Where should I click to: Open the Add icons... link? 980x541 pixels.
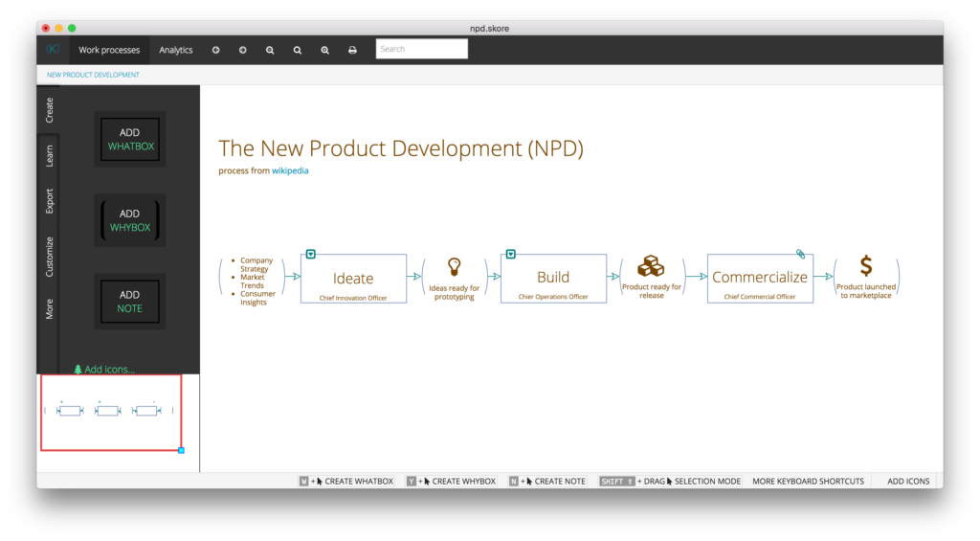click(104, 369)
